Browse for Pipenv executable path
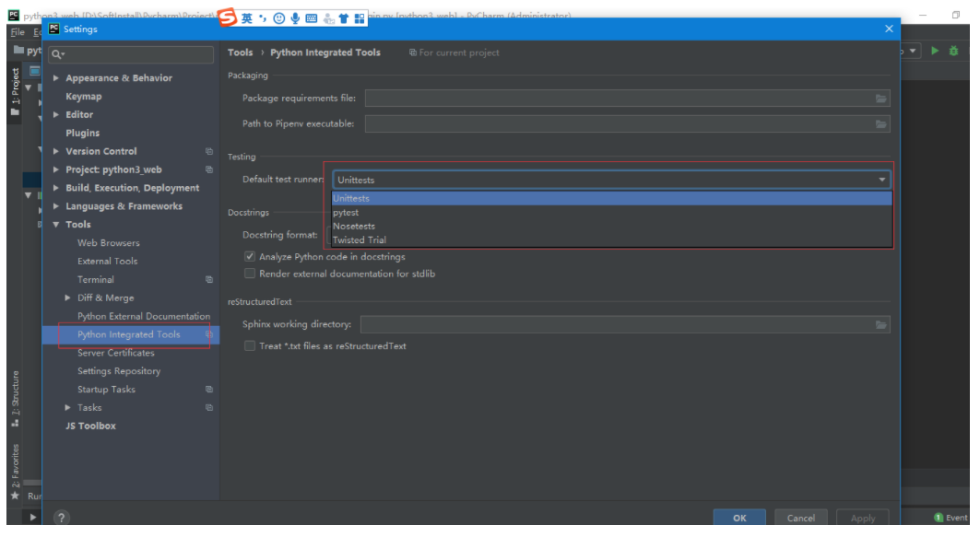 881,124
